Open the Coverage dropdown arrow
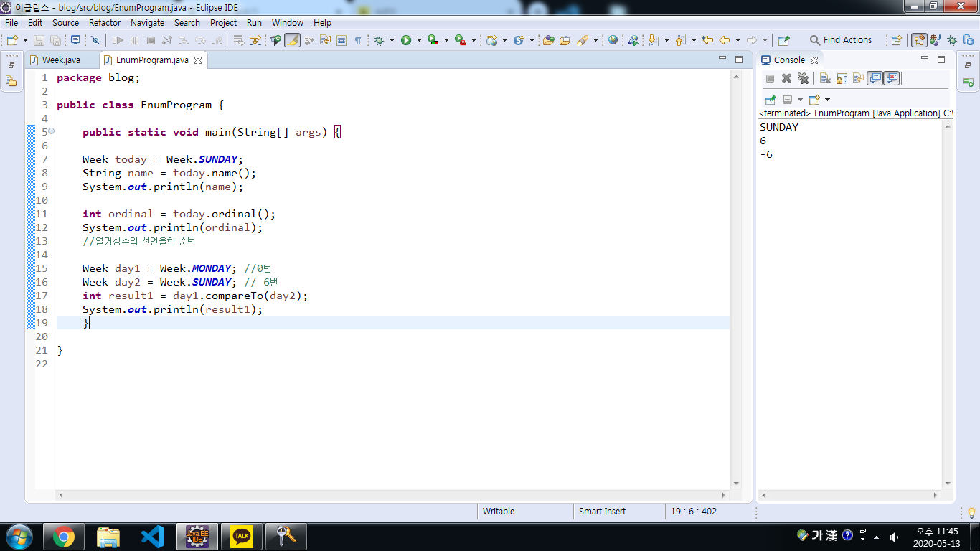Viewport: 980px width, 551px height. click(x=446, y=40)
